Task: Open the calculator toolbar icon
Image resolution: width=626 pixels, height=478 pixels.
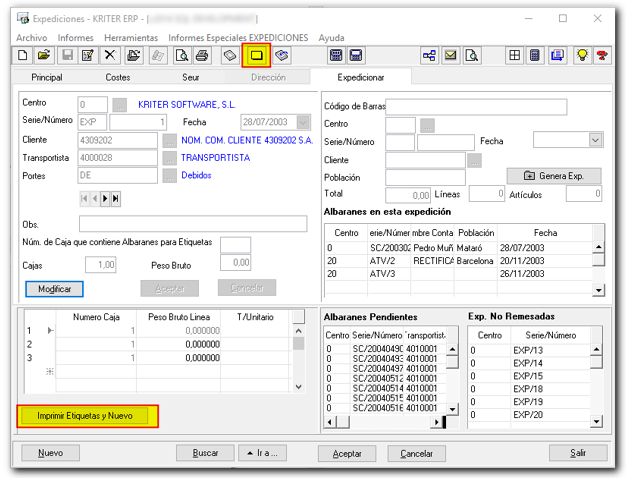Action: 535,56
